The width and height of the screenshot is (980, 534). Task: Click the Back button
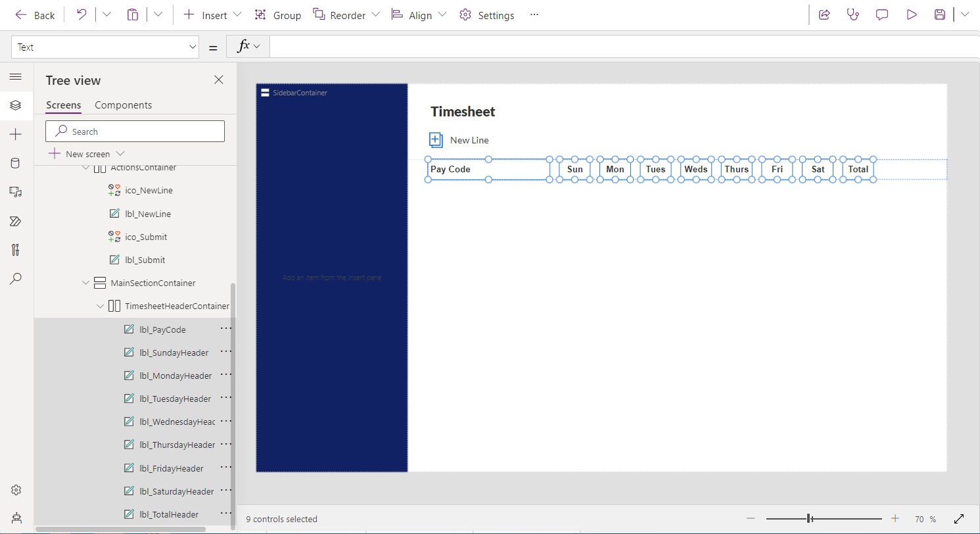tap(35, 14)
